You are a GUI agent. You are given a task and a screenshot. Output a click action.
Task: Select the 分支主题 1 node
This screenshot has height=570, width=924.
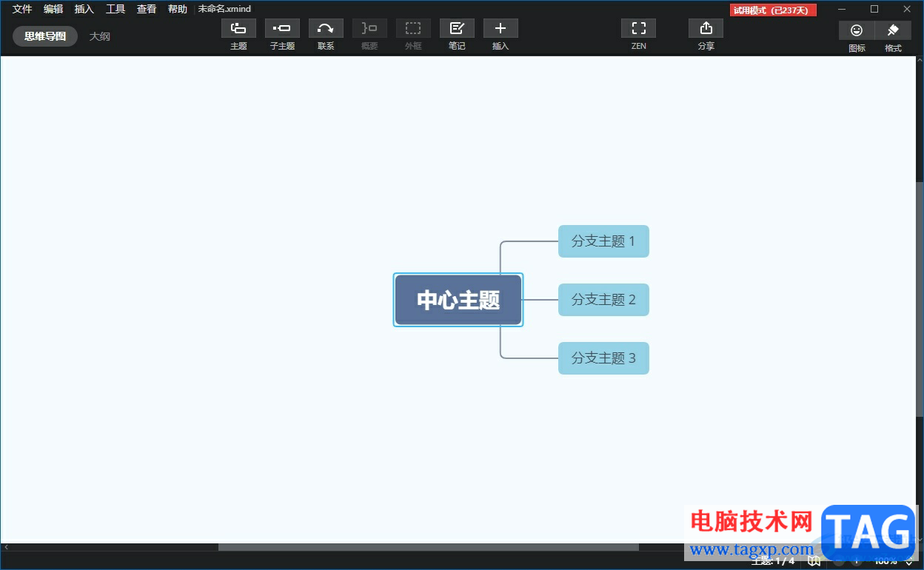tap(603, 241)
